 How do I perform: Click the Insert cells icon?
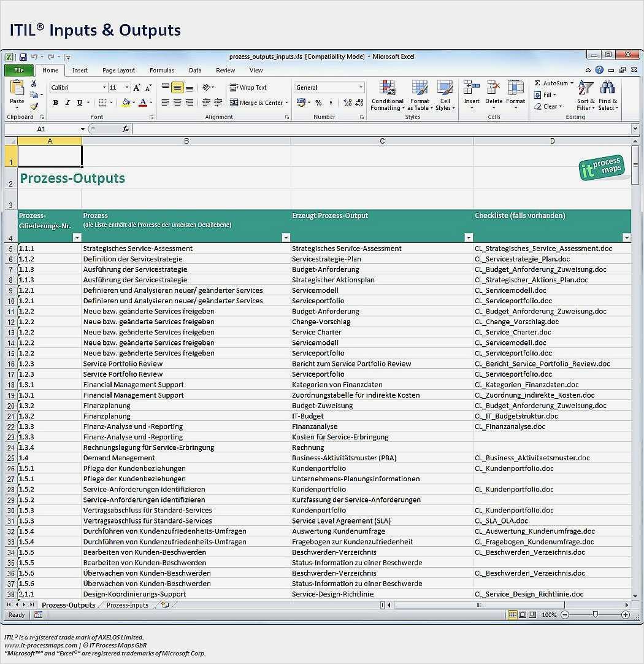[x=472, y=88]
